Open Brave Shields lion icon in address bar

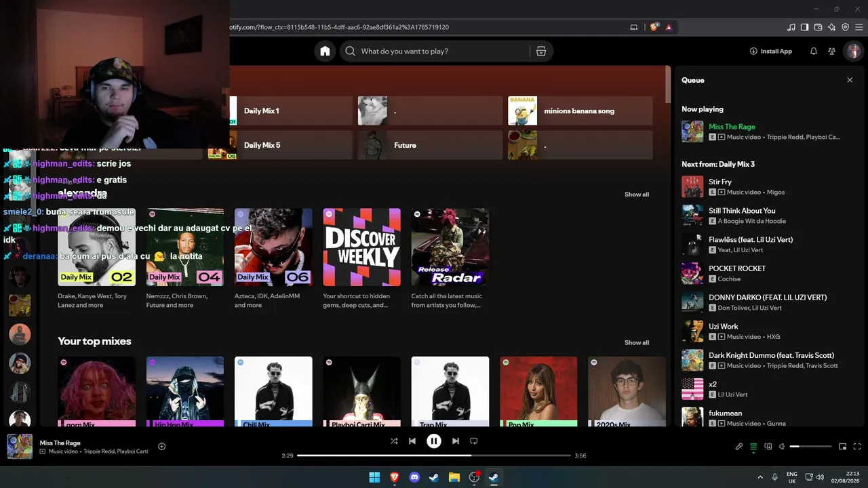click(654, 27)
